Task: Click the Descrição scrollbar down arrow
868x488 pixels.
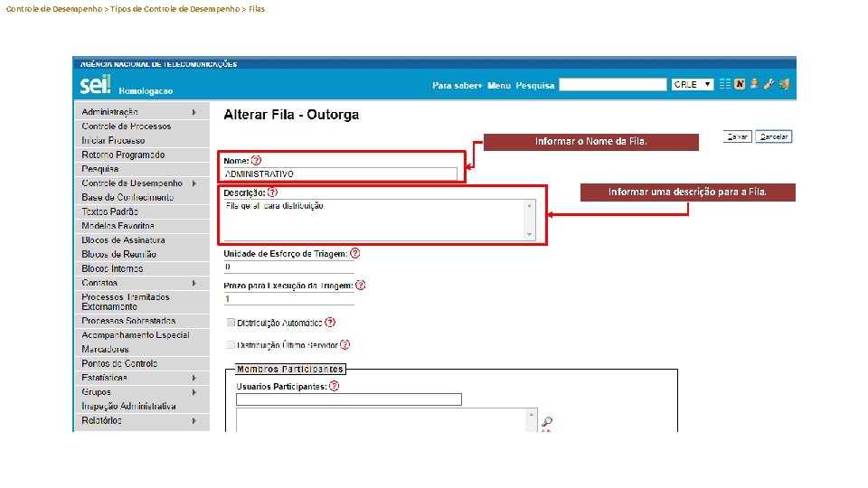Action: (530, 235)
